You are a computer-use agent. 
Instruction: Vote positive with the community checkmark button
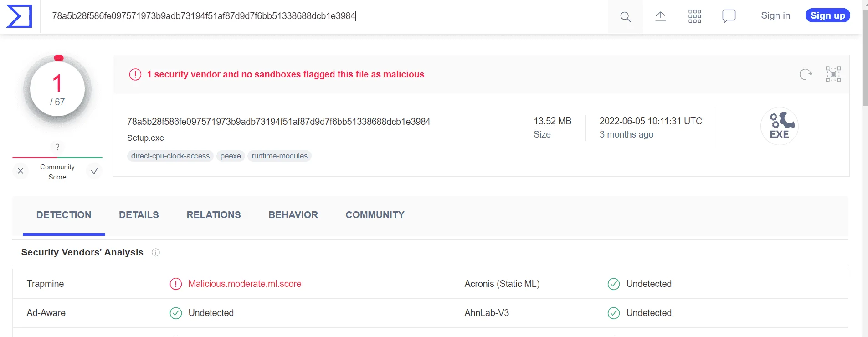coord(94,171)
